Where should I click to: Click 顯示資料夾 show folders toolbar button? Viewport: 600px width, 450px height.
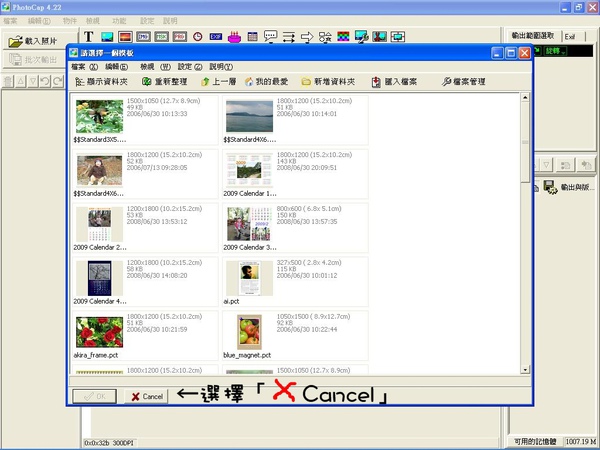(101, 82)
